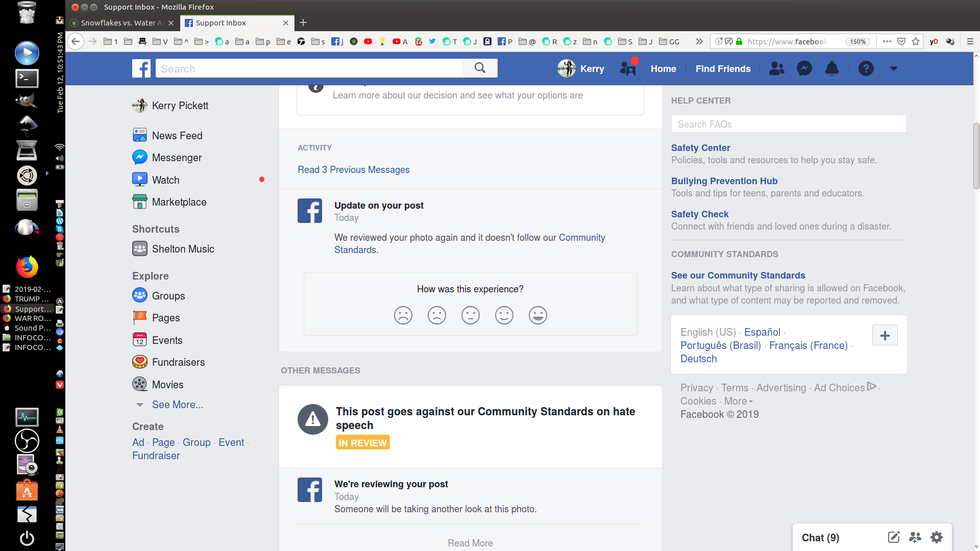Image resolution: width=980 pixels, height=551 pixels.
Task: Open the Pocket save icon in address bar
Action: point(901,41)
